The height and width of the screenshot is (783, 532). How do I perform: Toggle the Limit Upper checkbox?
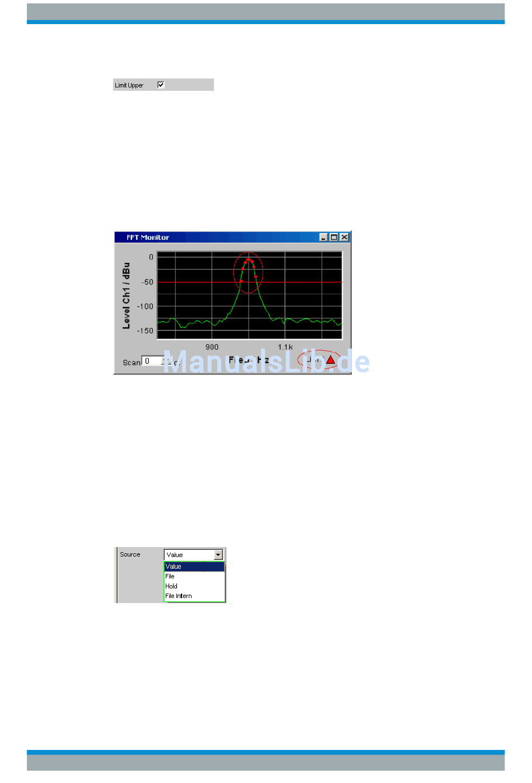161,85
